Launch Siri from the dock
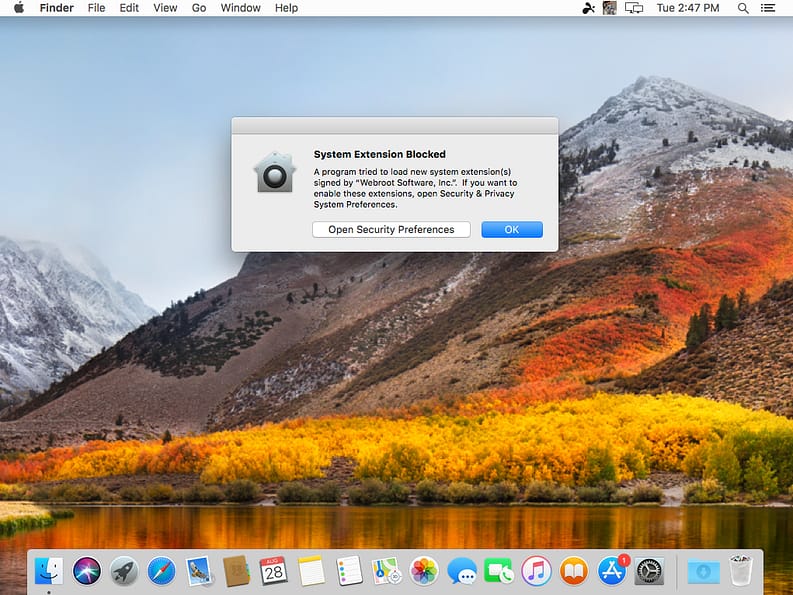The width and height of the screenshot is (793, 595). (87, 571)
